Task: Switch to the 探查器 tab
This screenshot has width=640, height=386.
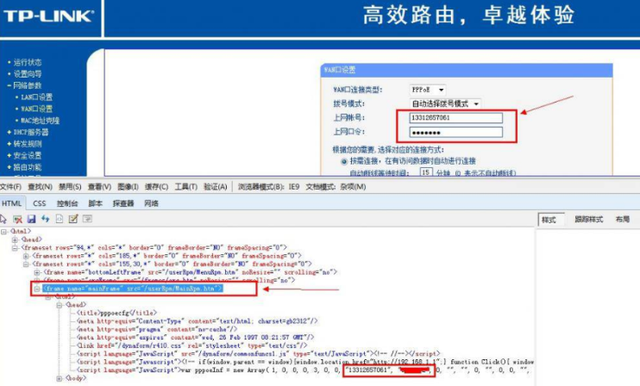Action: click(x=123, y=203)
